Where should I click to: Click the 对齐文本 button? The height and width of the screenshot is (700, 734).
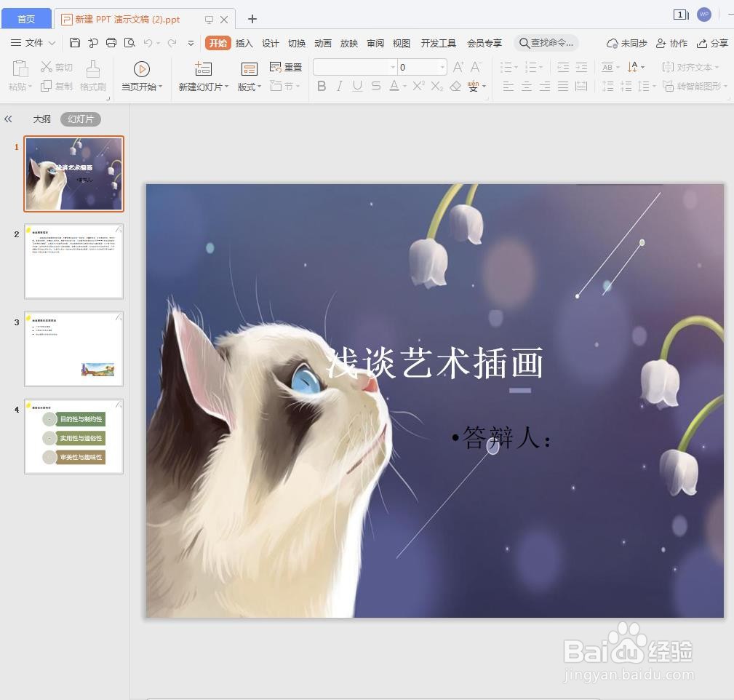(690, 67)
